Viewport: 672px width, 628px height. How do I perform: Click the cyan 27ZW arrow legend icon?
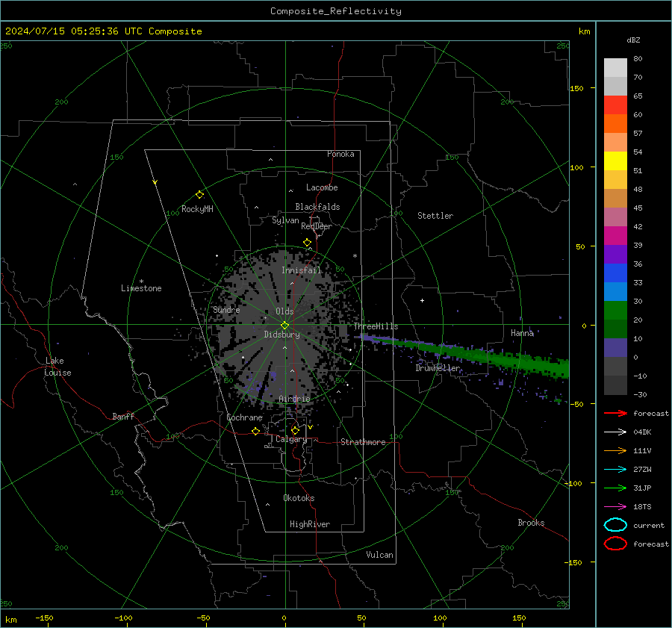[x=615, y=470]
